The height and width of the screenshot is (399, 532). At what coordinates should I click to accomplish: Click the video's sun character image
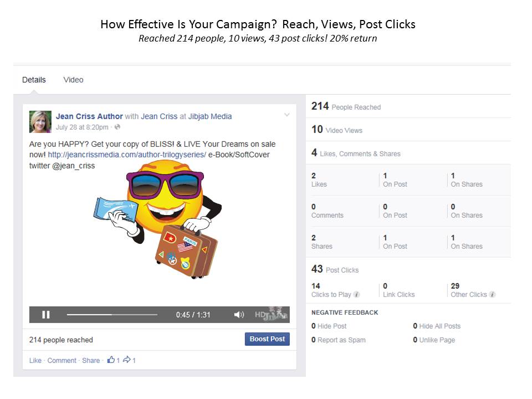pyautogui.click(x=157, y=219)
